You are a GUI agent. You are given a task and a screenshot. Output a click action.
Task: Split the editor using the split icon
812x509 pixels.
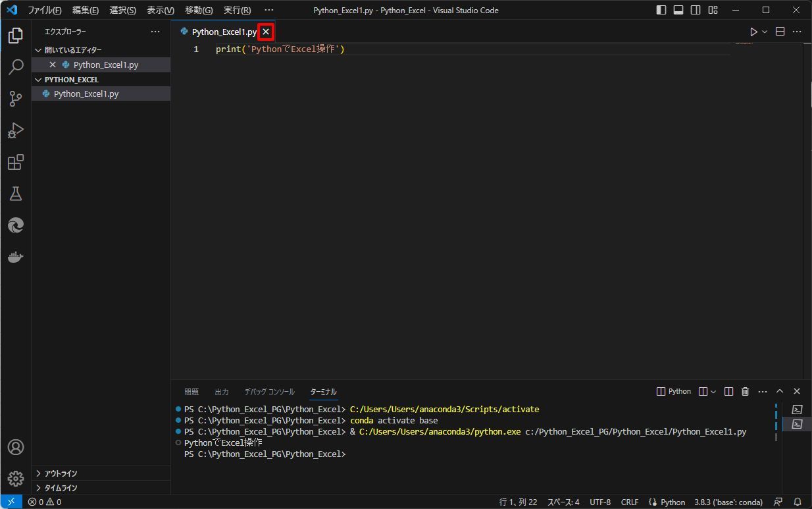780,32
